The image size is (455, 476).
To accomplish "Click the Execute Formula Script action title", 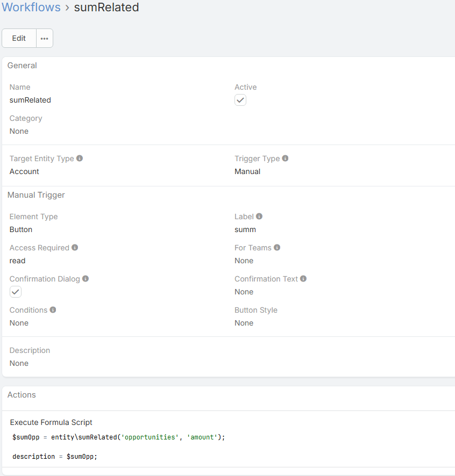I will [51, 422].
